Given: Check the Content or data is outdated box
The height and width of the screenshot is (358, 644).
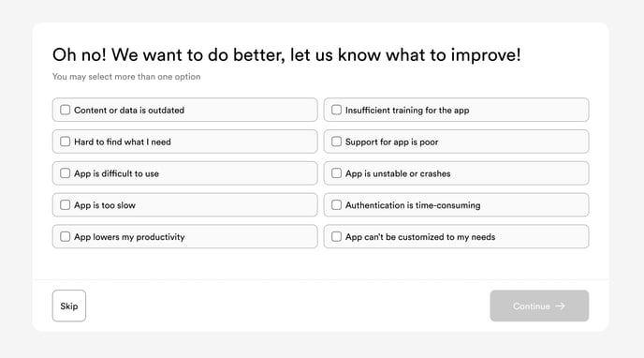Looking at the screenshot, I should pos(65,110).
